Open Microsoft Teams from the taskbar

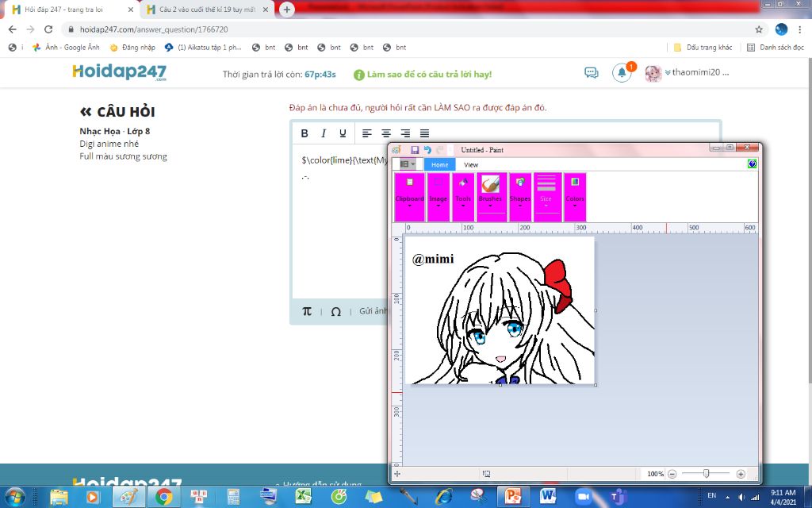pyautogui.click(x=618, y=497)
